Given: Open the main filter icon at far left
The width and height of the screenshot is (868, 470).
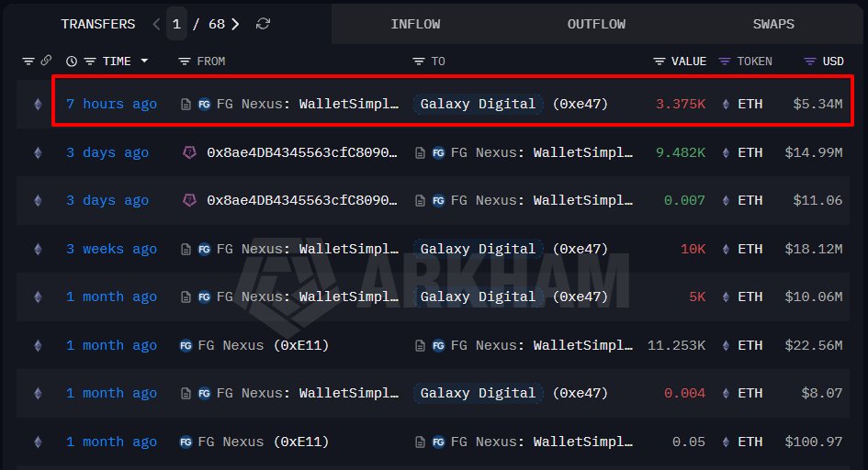Looking at the screenshot, I should 28,61.
